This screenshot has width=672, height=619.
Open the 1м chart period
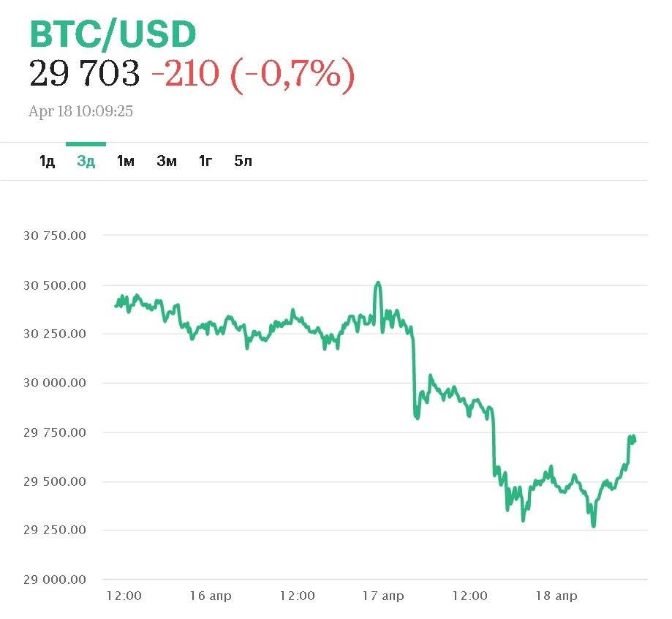(x=126, y=161)
